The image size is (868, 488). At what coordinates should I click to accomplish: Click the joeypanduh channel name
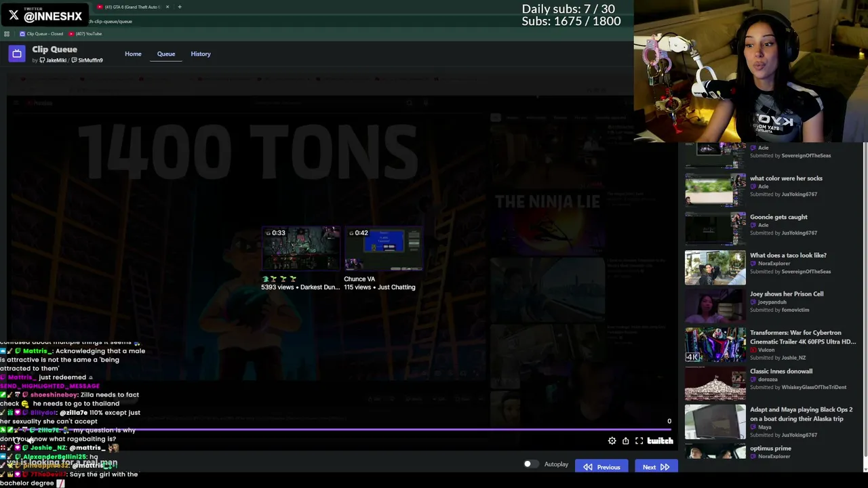(x=773, y=302)
